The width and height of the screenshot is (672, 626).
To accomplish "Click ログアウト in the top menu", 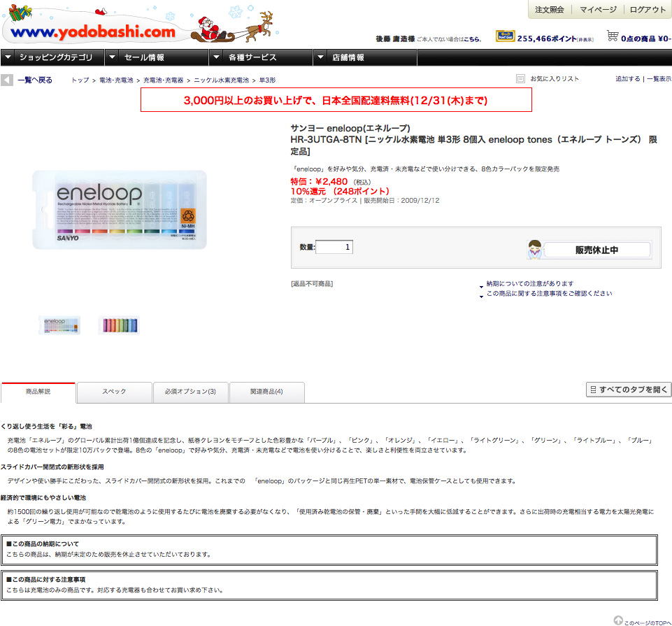I will [648, 10].
